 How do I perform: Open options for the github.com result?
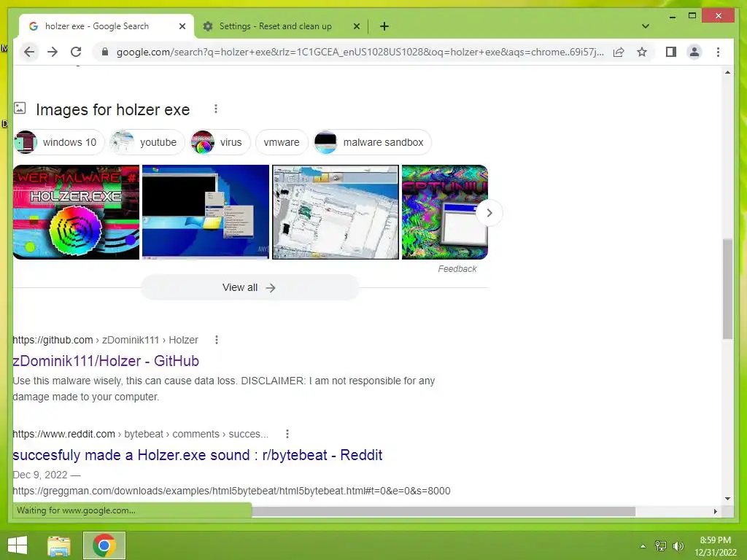coord(216,340)
